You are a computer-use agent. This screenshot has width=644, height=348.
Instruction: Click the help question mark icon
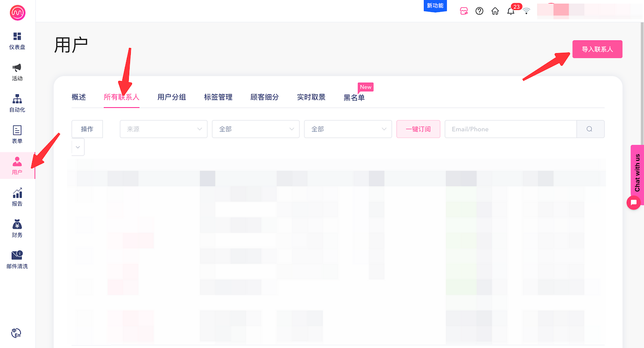pos(479,11)
